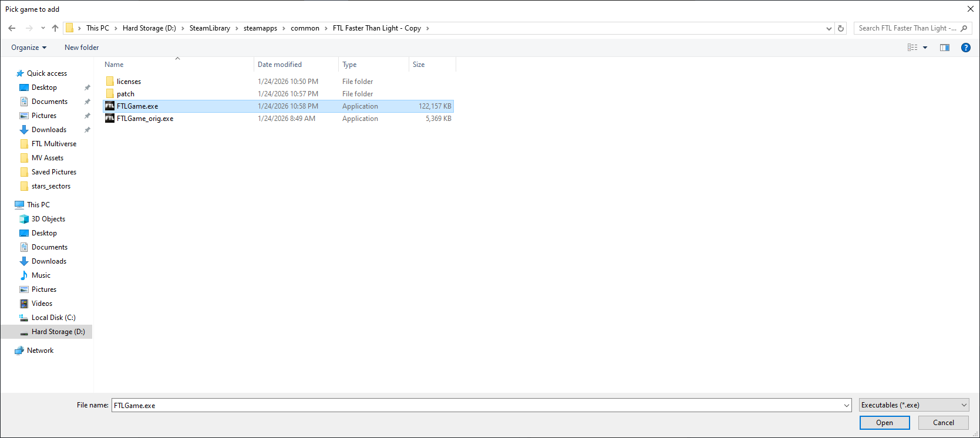Go back to the previous folder
This screenshot has width=980, height=438.
[x=12, y=28]
